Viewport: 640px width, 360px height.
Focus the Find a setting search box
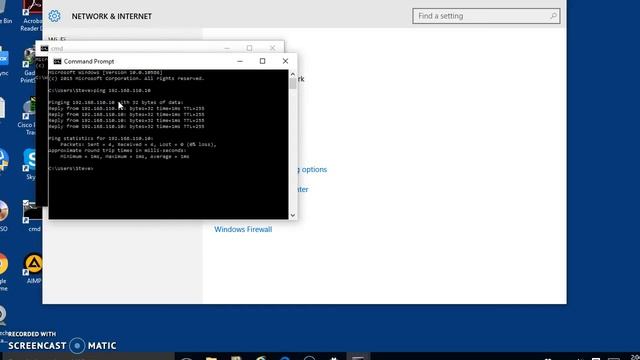486,16
